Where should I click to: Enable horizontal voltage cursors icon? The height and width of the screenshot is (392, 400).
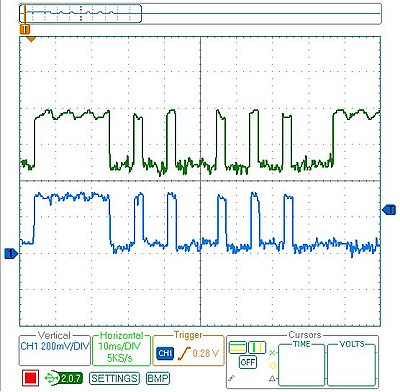pos(238,347)
